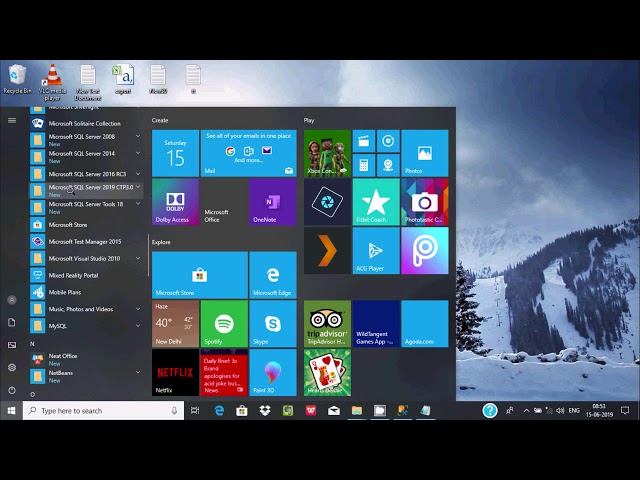Click the N letter header in app list
The height and width of the screenshot is (480, 640).
32,344
